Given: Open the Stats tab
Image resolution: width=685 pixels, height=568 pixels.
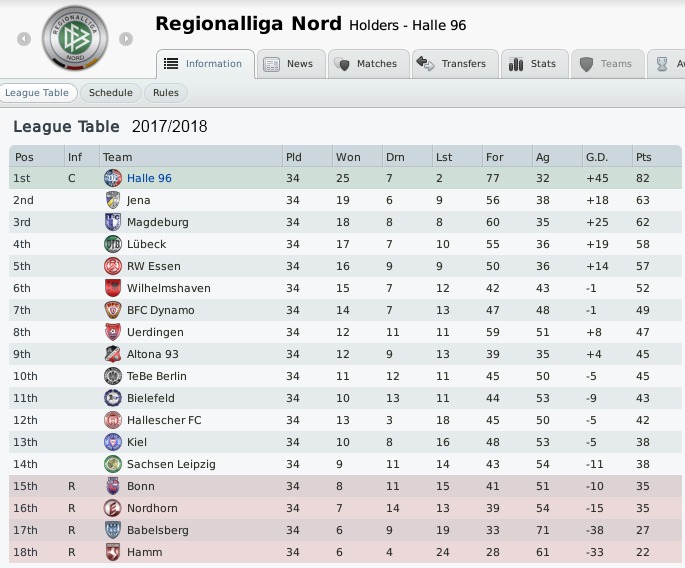Looking at the screenshot, I should (533, 63).
